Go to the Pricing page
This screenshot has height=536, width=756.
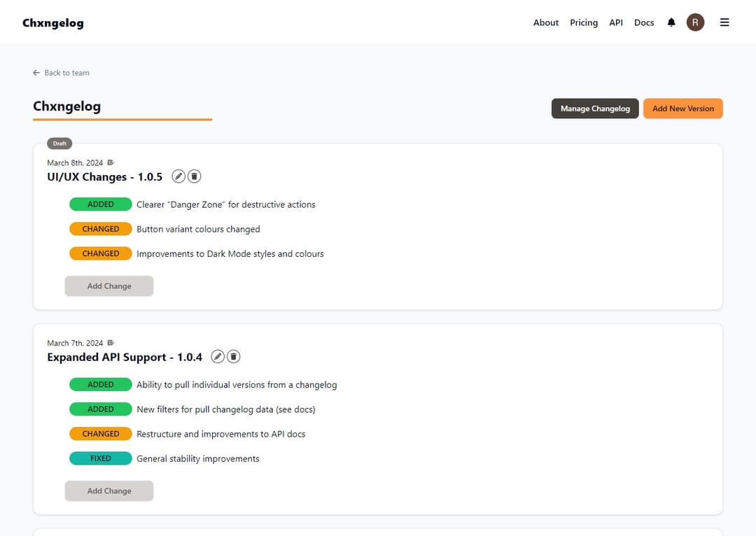pyautogui.click(x=584, y=22)
